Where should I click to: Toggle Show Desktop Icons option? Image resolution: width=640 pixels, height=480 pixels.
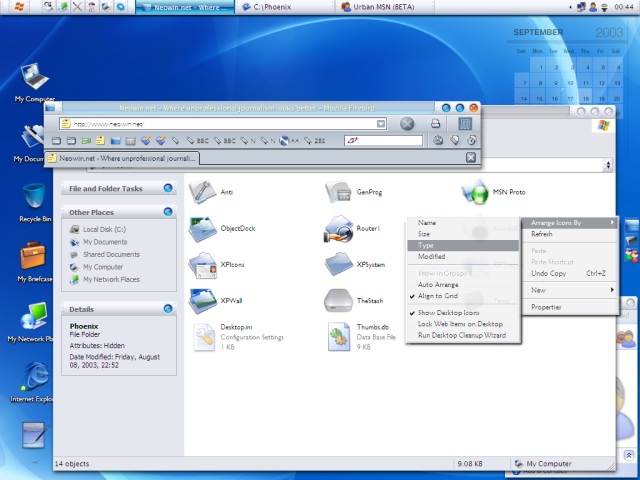[x=446, y=313]
